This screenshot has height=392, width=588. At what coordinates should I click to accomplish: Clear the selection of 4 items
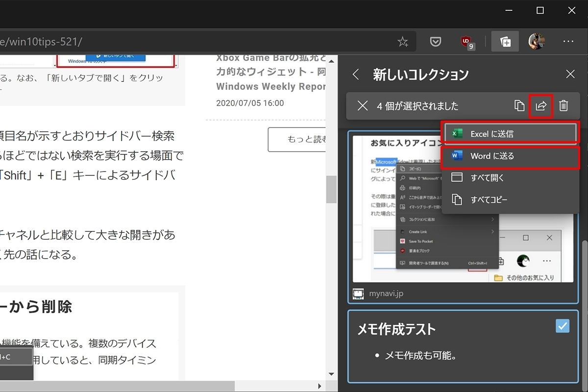[x=363, y=106]
